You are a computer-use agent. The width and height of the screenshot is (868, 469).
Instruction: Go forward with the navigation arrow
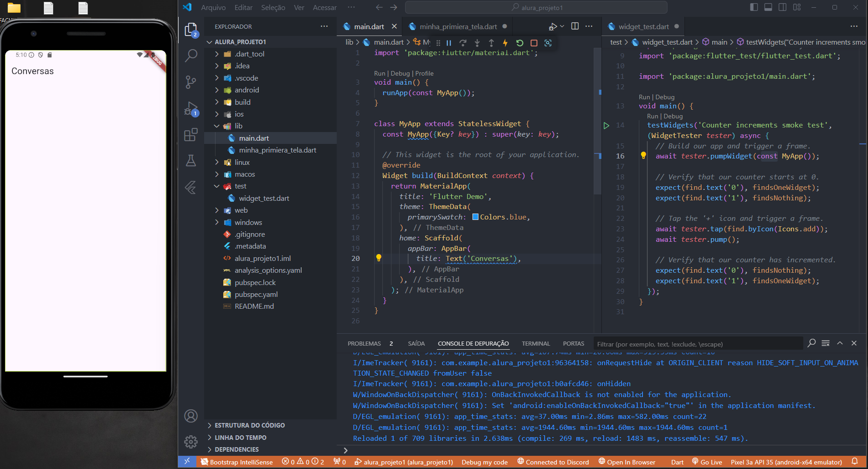pyautogui.click(x=394, y=7)
